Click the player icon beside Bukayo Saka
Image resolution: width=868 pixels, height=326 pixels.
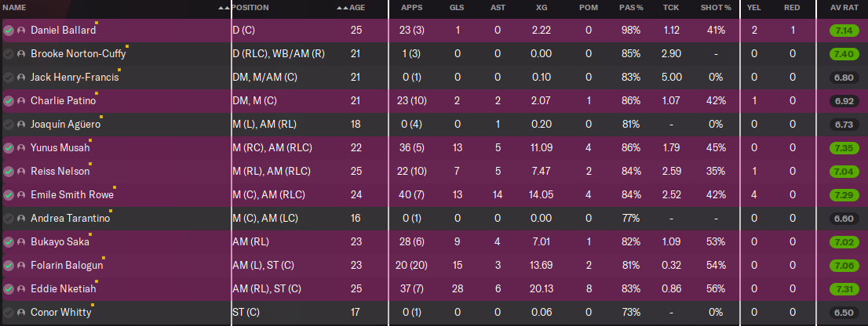click(21, 242)
